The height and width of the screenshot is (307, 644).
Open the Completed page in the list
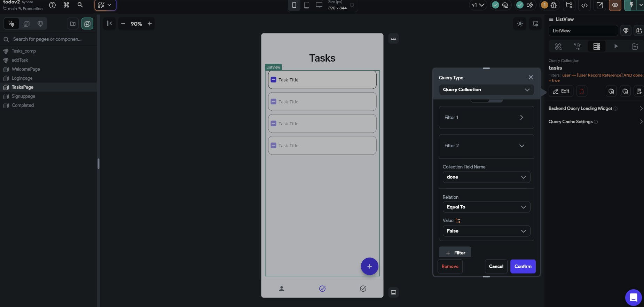[23, 105]
